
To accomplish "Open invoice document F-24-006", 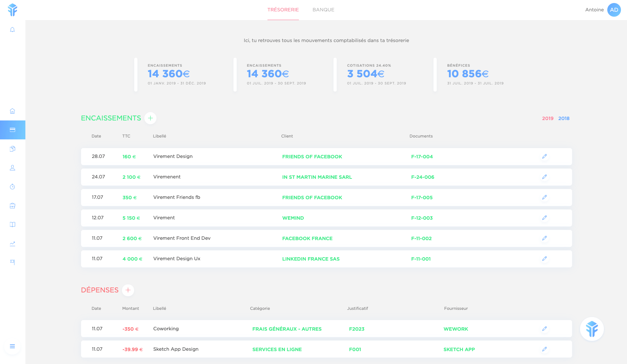I will point(422,177).
